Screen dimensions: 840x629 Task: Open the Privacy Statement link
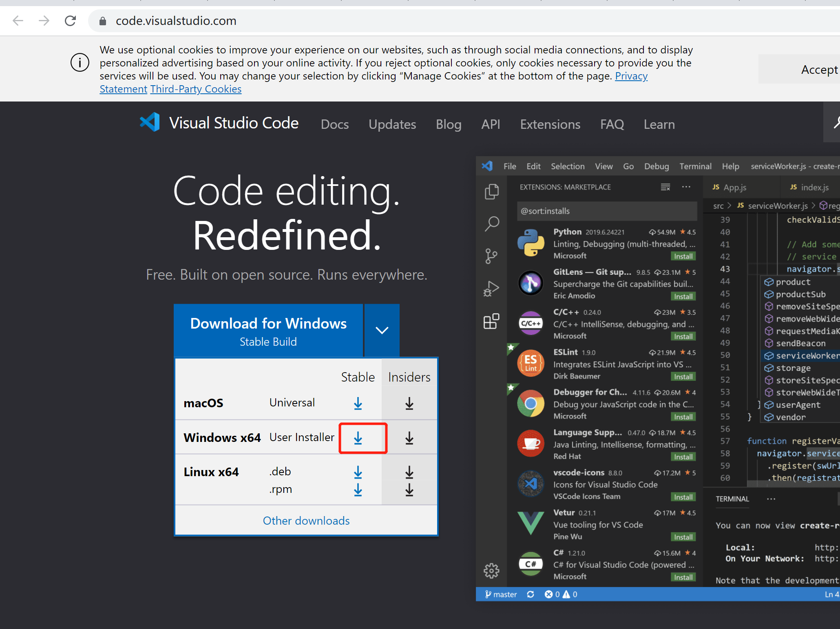[631, 76]
